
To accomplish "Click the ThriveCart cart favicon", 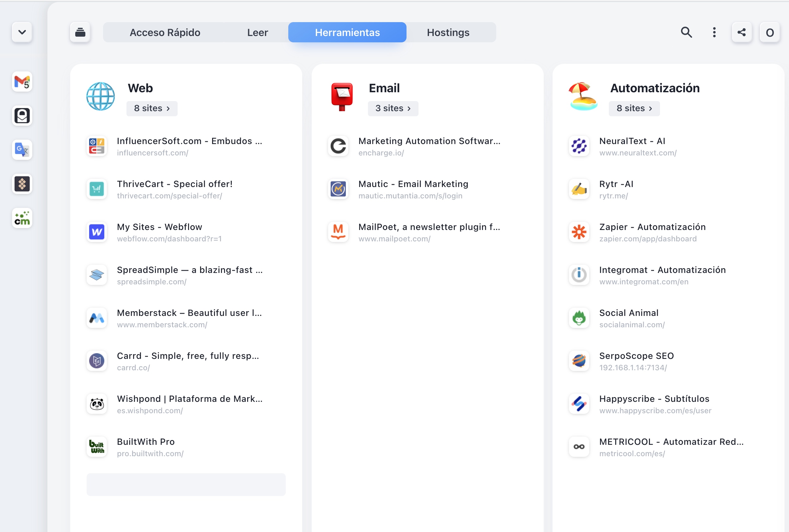I will click(97, 189).
